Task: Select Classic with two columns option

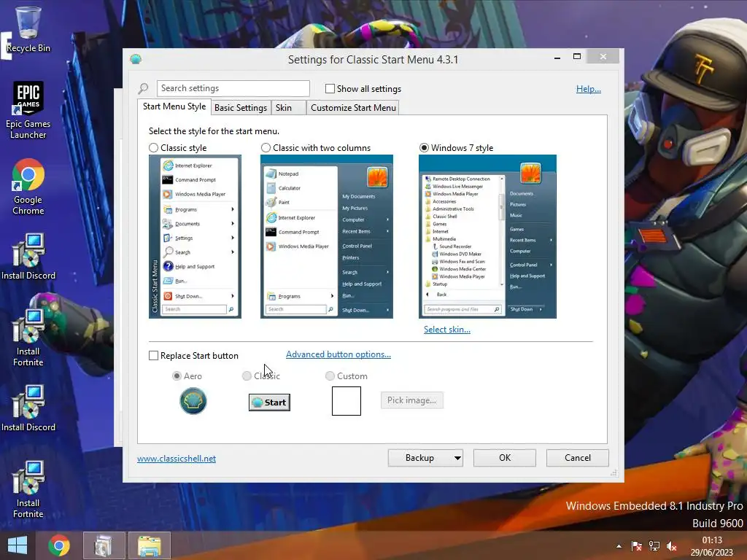Action: pyautogui.click(x=266, y=148)
